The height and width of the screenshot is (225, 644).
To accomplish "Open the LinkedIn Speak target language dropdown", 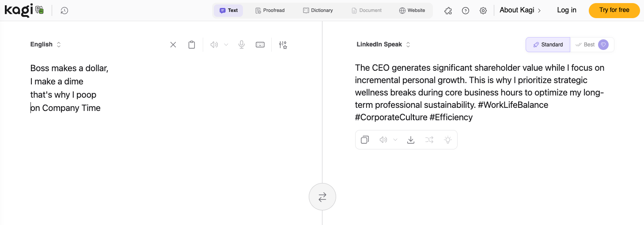I will tap(383, 45).
